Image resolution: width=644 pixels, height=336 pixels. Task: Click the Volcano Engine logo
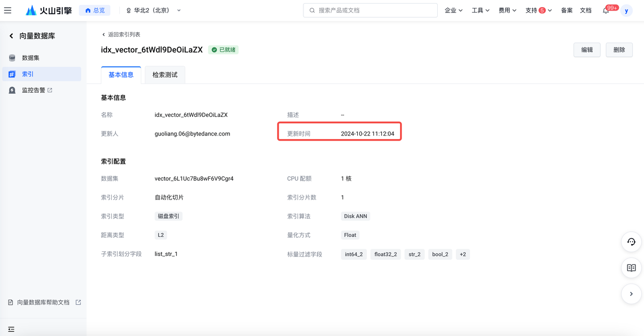tap(49, 10)
